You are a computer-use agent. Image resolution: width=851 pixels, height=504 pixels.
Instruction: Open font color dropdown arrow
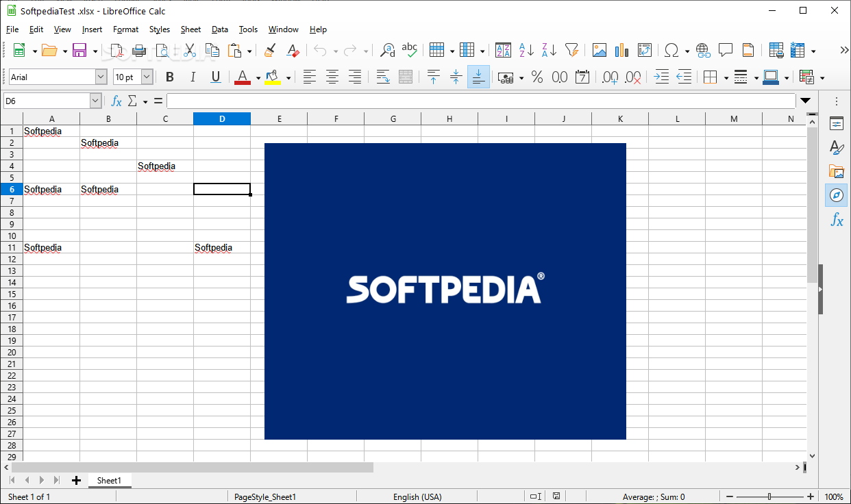click(x=258, y=78)
